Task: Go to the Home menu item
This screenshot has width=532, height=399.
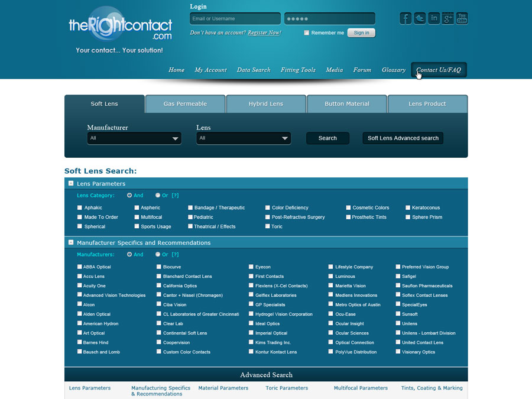Action: [176, 70]
